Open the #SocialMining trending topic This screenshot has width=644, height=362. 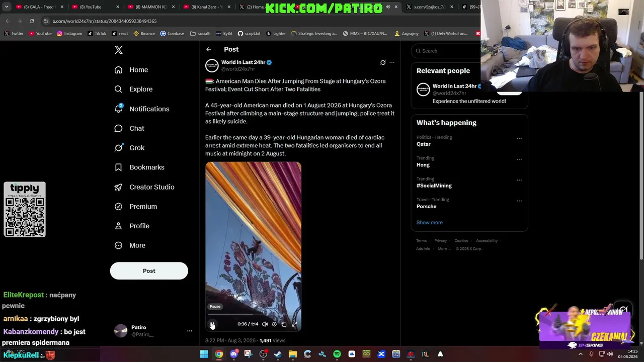[x=434, y=186]
